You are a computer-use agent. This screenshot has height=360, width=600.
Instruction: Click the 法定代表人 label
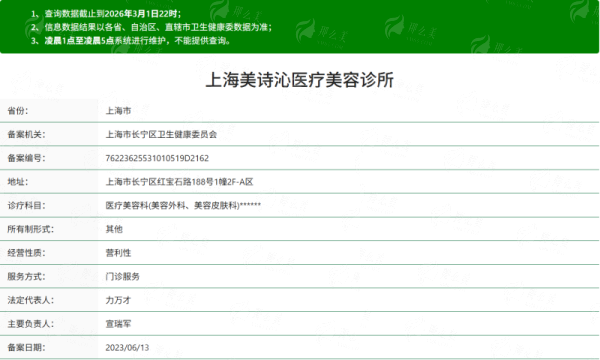click(x=31, y=300)
